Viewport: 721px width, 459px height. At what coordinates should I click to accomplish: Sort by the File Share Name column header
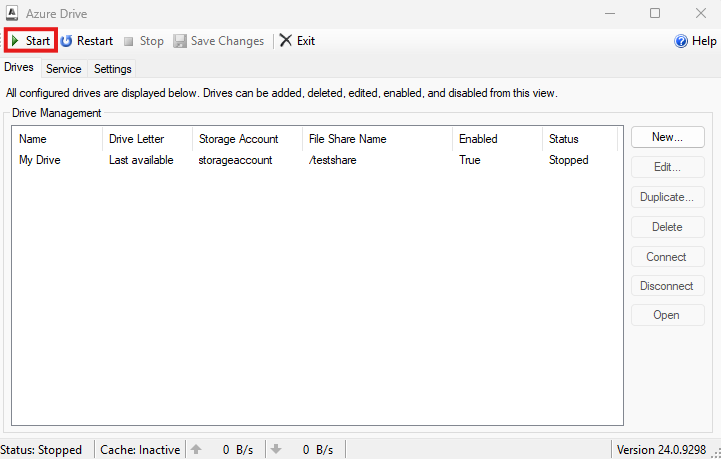(x=378, y=139)
